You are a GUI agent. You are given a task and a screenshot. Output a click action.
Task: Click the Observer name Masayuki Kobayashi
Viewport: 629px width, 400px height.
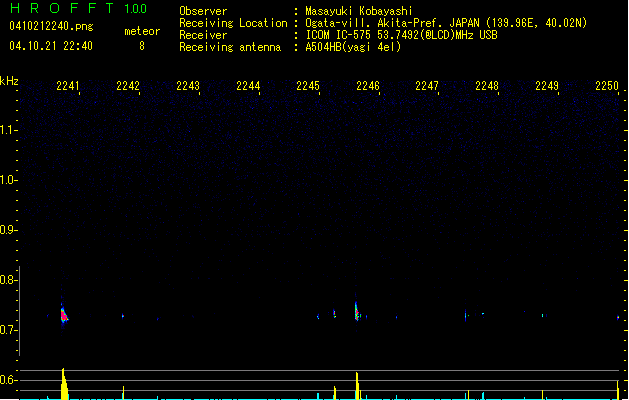tap(359, 11)
